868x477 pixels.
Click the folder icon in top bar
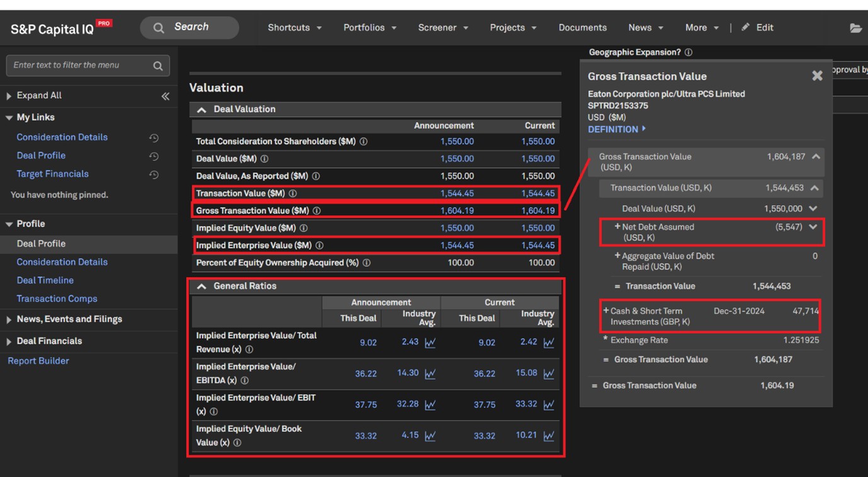[855, 28]
